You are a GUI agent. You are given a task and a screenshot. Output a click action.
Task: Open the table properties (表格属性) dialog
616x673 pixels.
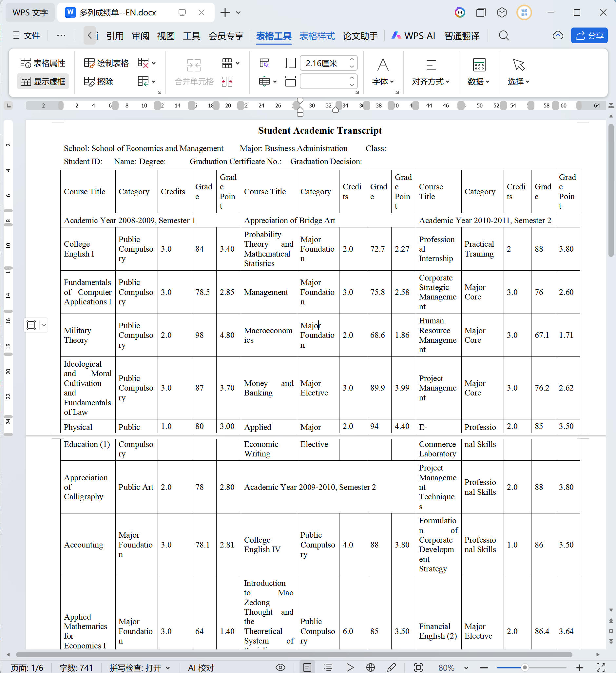point(43,63)
